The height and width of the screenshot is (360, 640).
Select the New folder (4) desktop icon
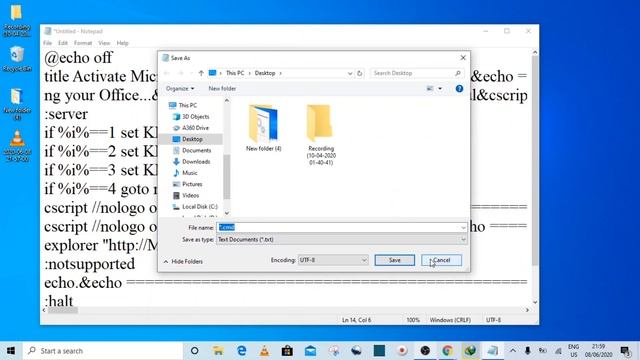tap(17, 104)
